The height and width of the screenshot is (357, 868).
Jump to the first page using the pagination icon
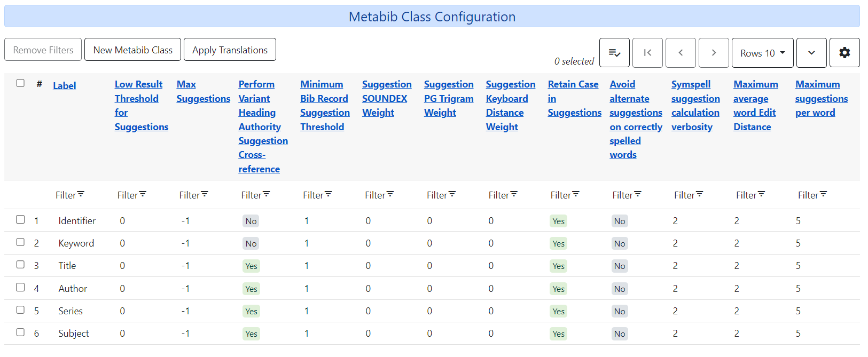(x=647, y=52)
